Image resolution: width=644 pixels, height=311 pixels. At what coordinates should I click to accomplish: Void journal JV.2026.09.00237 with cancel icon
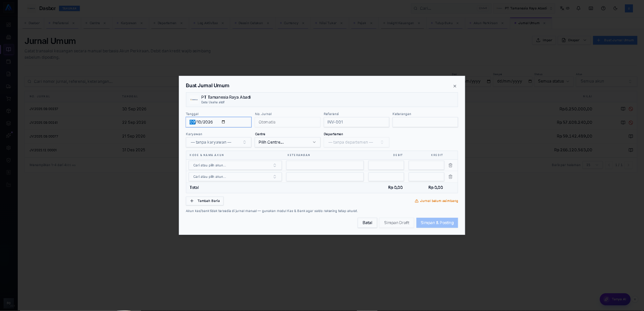[x=631, y=109]
